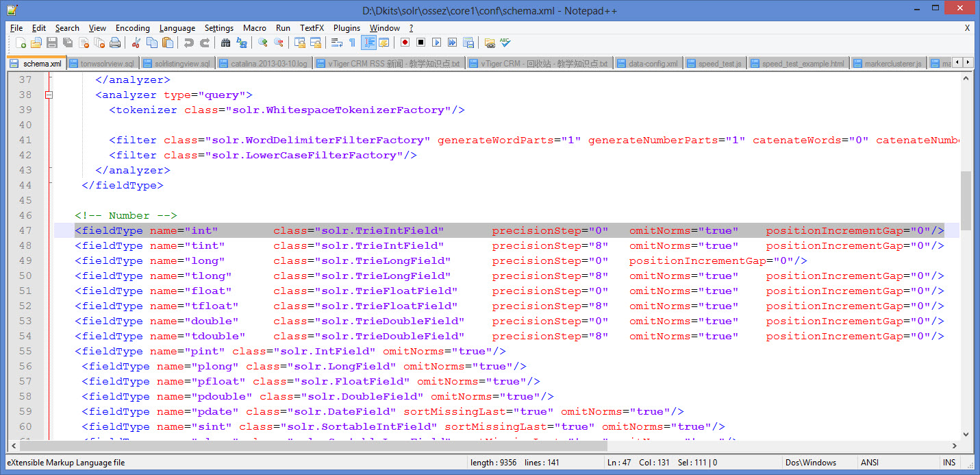
Task: Switch to the tonwsolrview.sql tab
Action: click(103, 64)
